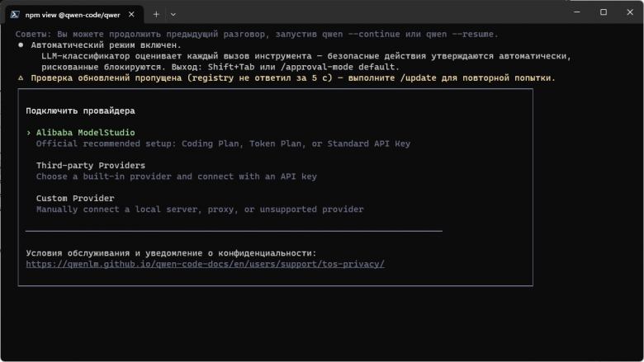Screen dimensions: 644x362
Task: Expand the new tab profile dropdown
Action: pyautogui.click(x=173, y=14)
